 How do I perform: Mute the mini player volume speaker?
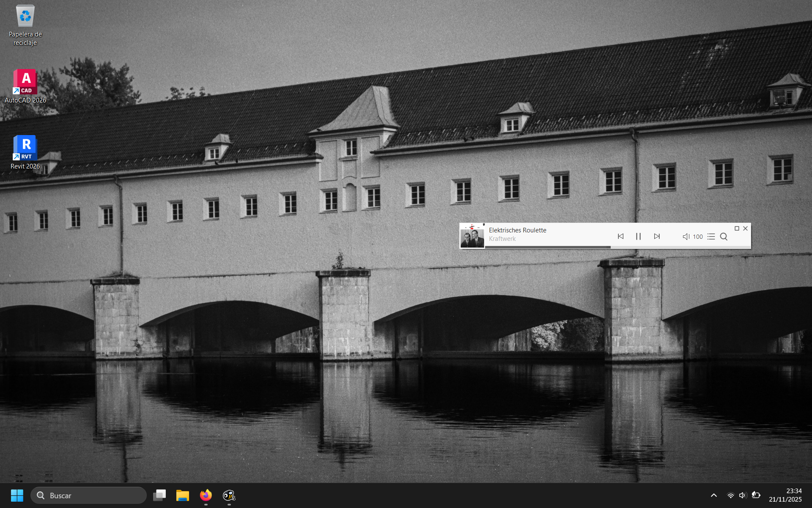pyautogui.click(x=686, y=237)
